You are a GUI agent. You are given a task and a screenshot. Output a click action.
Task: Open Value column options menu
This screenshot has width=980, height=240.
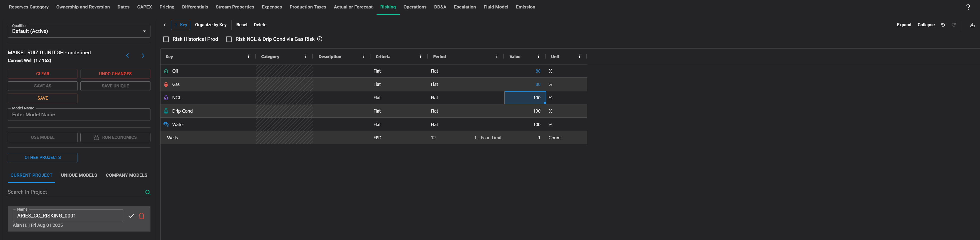point(538,57)
